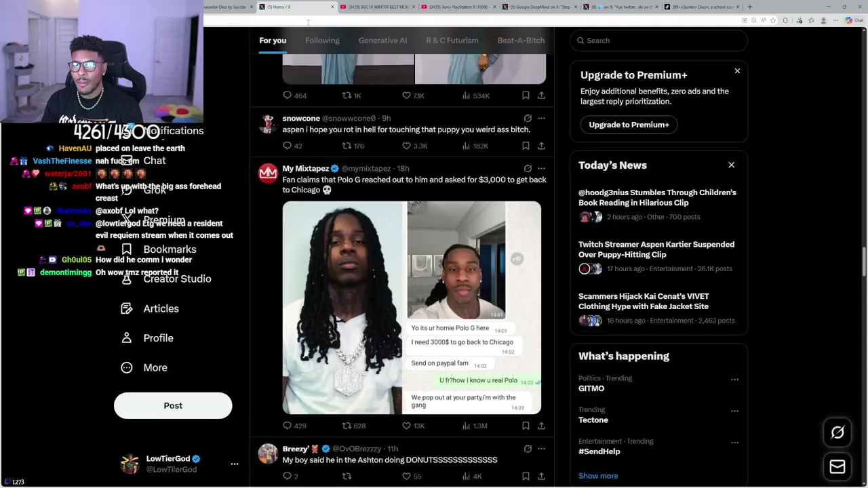Switch to the Beat-A-Bitch tab
This screenshot has height=488, width=868.
coord(521,41)
